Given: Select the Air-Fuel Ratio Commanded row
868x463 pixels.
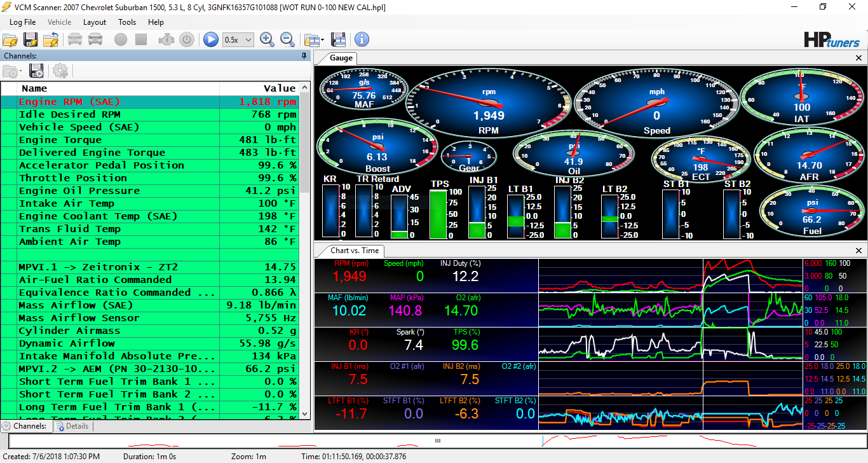Looking at the screenshot, I should point(149,280).
